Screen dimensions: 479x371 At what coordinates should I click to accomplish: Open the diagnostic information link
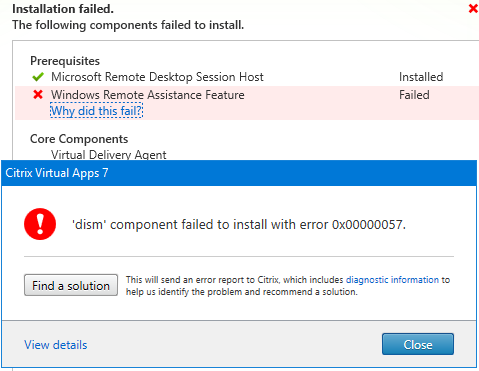[x=392, y=279]
